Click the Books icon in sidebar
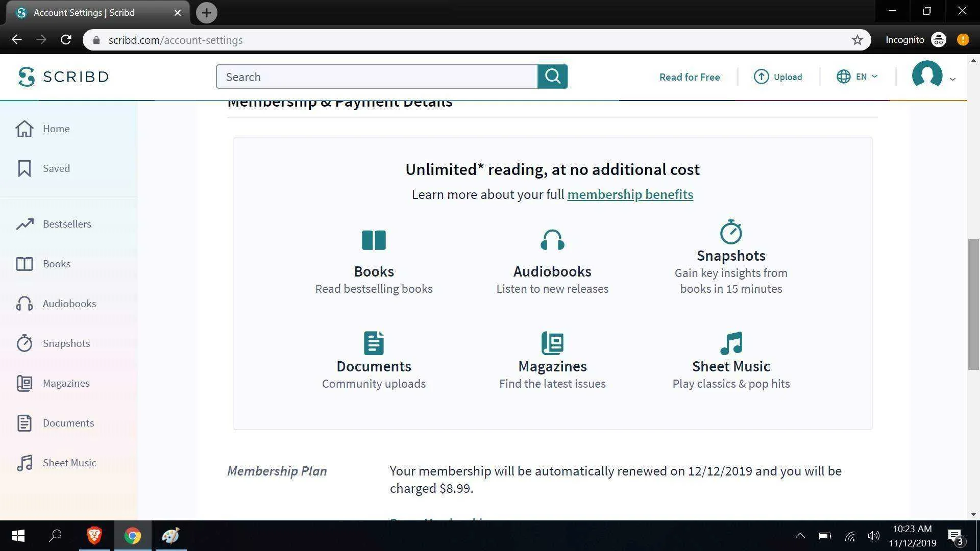Image resolution: width=980 pixels, height=551 pixels. click(24, 264)
